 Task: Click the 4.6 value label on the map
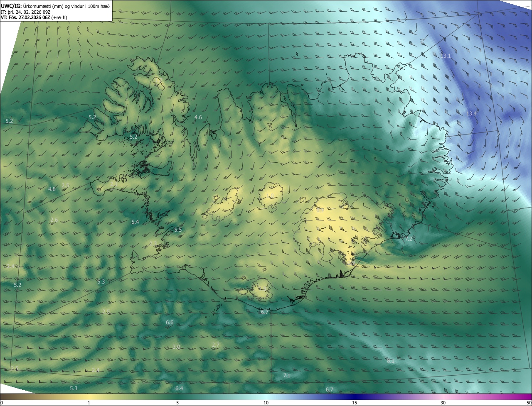(x=198, y=117)
